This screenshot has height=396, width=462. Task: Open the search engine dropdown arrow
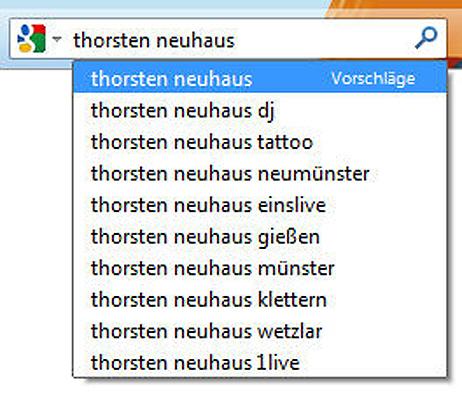point(57,39)
